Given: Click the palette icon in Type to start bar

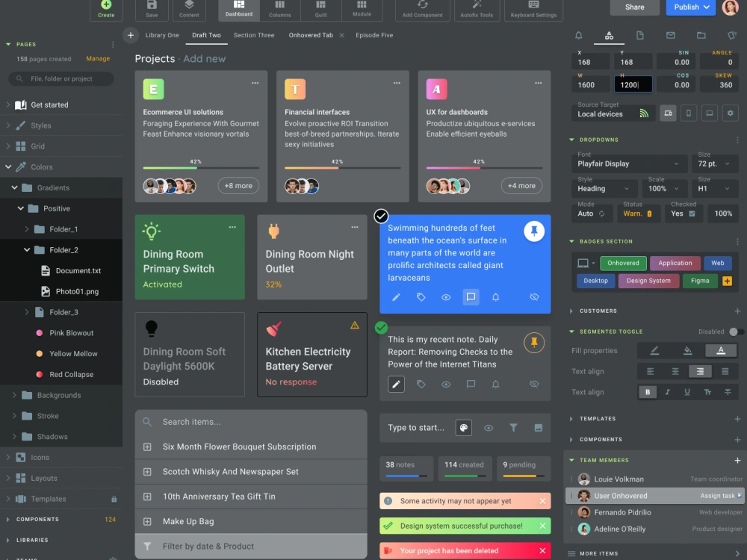Looking at the screenshot, I should point(464,428).
